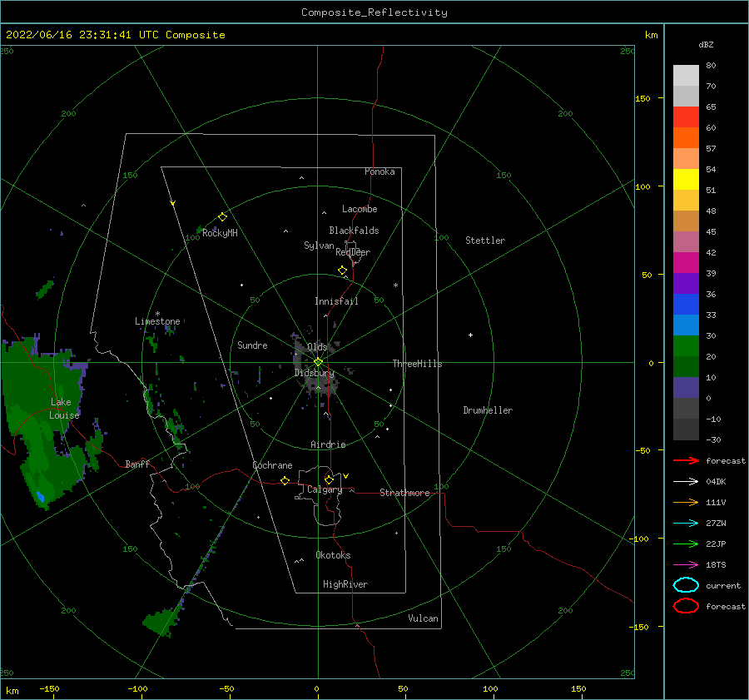Image resolution: width=749 pixels, height=700 pixels.
Task: Click the white plus marker west of Drumheller
Action: tap(470, 335)
